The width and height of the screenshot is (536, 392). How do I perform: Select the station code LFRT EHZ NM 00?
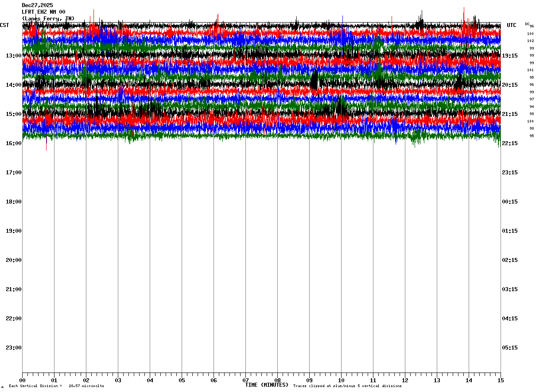pos(43,12)
